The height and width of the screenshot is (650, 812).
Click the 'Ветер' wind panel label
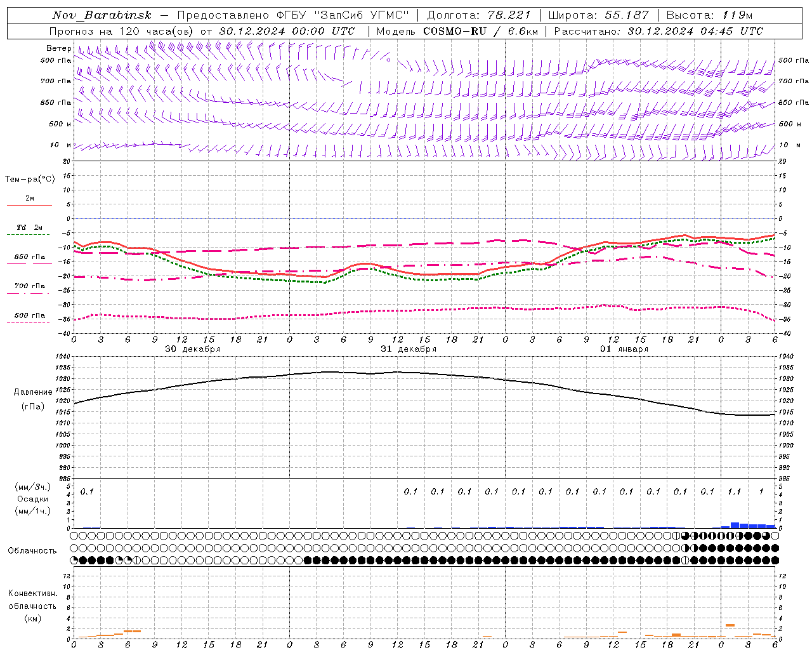(58, 48)
